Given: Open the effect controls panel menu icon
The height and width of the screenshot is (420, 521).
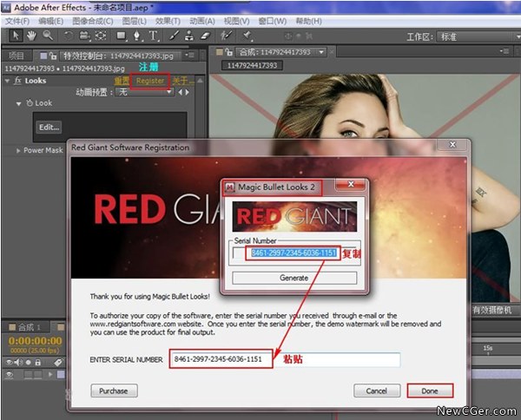Looking at the screenshot, I should coord(191,56).
